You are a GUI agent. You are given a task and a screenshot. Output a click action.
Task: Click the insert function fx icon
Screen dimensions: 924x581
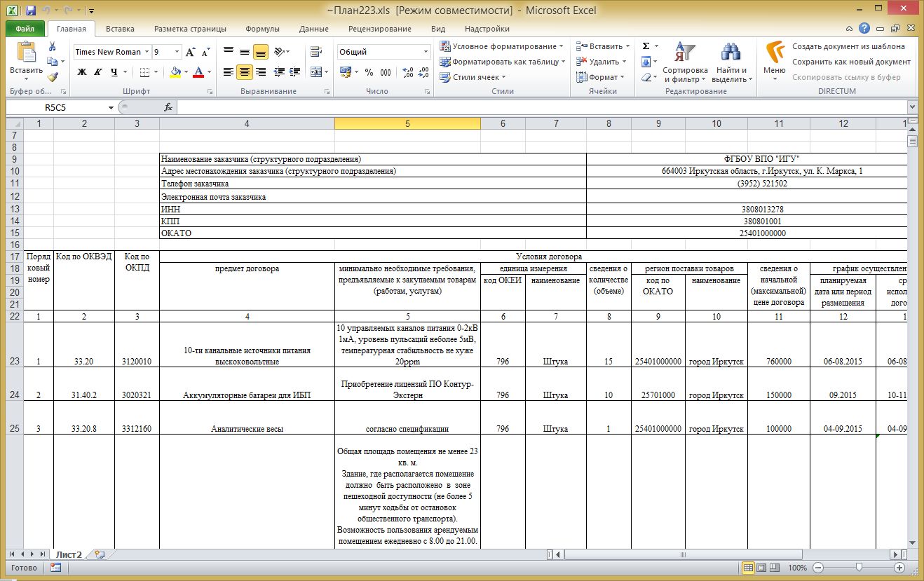click(168, 107)
